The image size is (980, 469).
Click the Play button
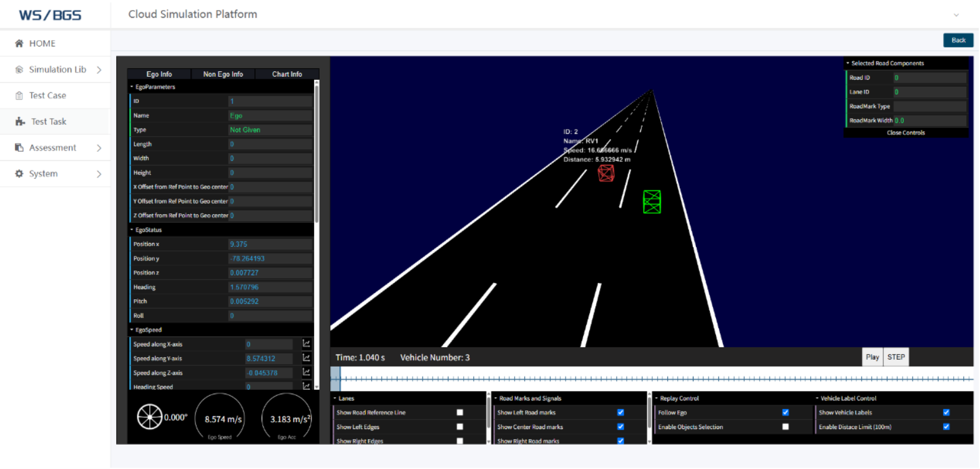pos(873,357)
